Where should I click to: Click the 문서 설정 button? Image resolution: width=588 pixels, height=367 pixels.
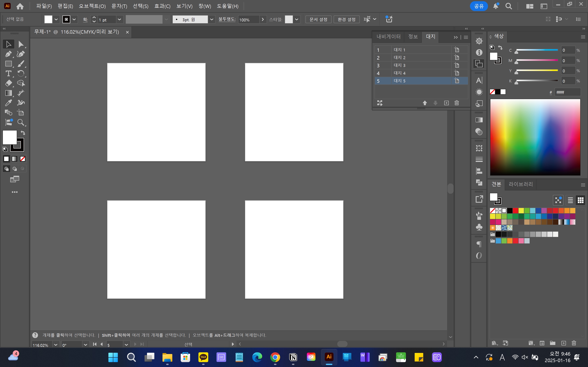pos(318,19)
